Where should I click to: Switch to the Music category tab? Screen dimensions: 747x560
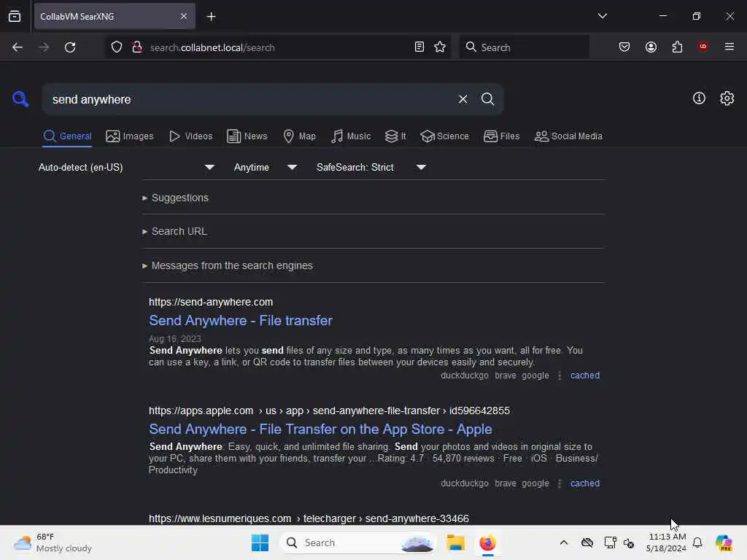[x=351, y=136]
